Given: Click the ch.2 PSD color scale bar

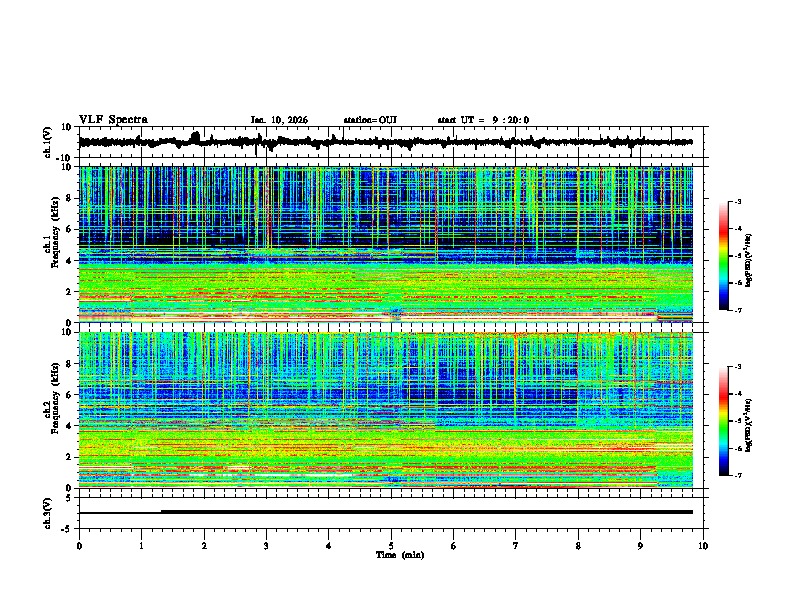Looking at the screenshot, I should click(x=724, y=421).
